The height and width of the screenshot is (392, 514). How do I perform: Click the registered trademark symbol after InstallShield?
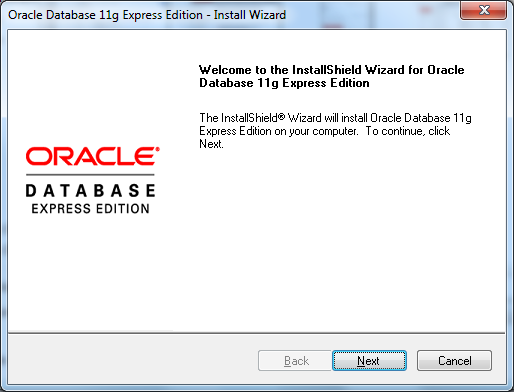coord(281,116)
